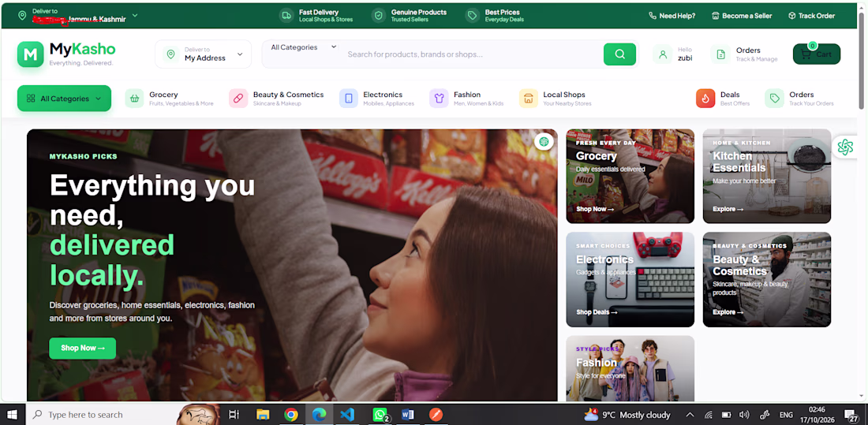Open the ChatGPT sidebar tab at right edge
The image size is (868, 425).
coord(845,147)
